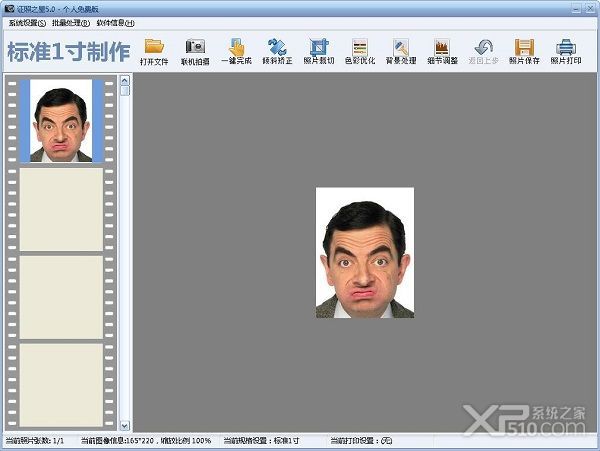Click the filmstrip scrollbar up arrow

pyautogui.click(x=125, y=80)
